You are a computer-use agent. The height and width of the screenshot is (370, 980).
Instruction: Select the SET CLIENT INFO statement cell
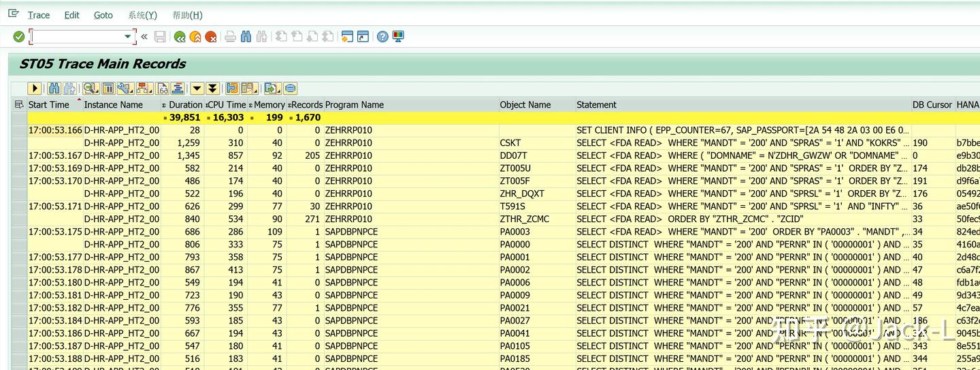pos(743,130)
